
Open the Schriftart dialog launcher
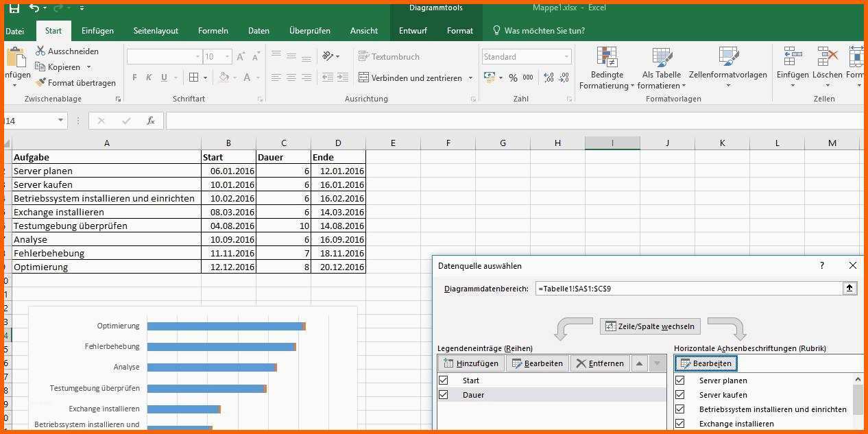click(x=260, y=99)
